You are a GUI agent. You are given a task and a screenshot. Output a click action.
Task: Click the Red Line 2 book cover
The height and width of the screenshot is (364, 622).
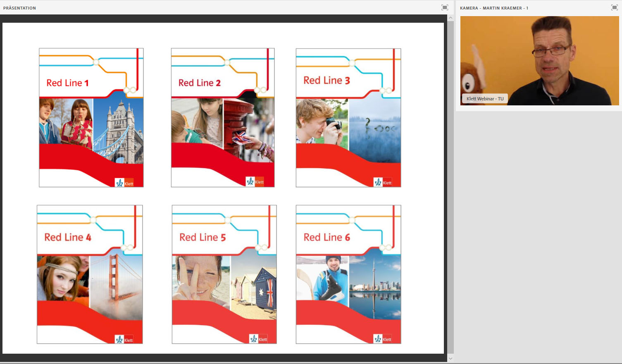pyautogui.click(x=223, y=118)
